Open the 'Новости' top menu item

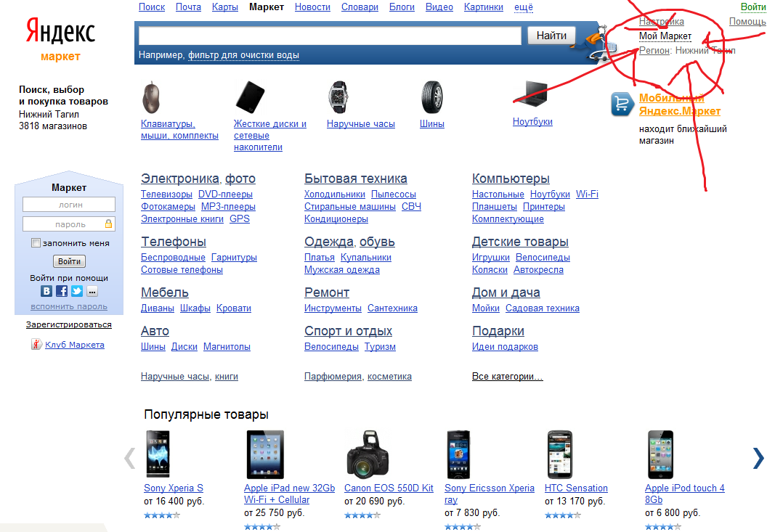(x=312, y=7)
